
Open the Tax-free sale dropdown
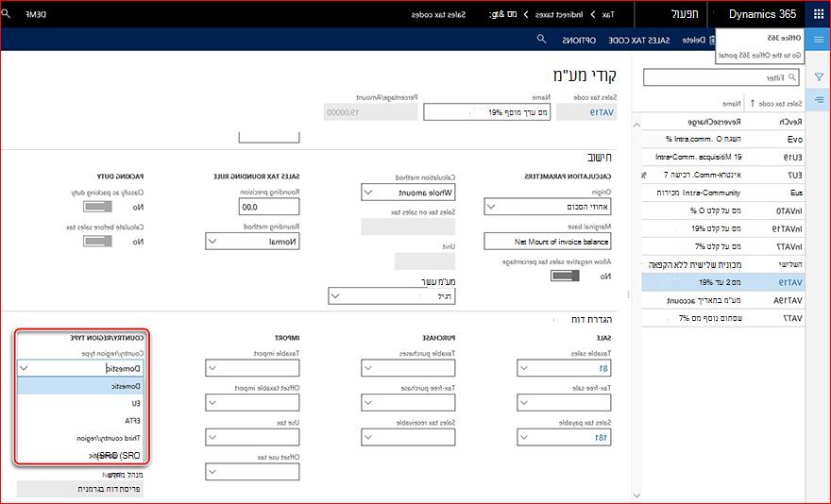tap(524, 403)
